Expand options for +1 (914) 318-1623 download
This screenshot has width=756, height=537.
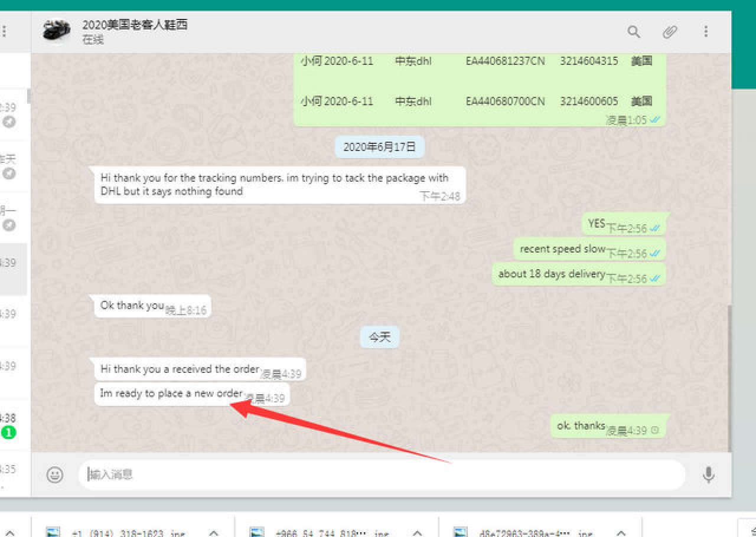[214, 532]
